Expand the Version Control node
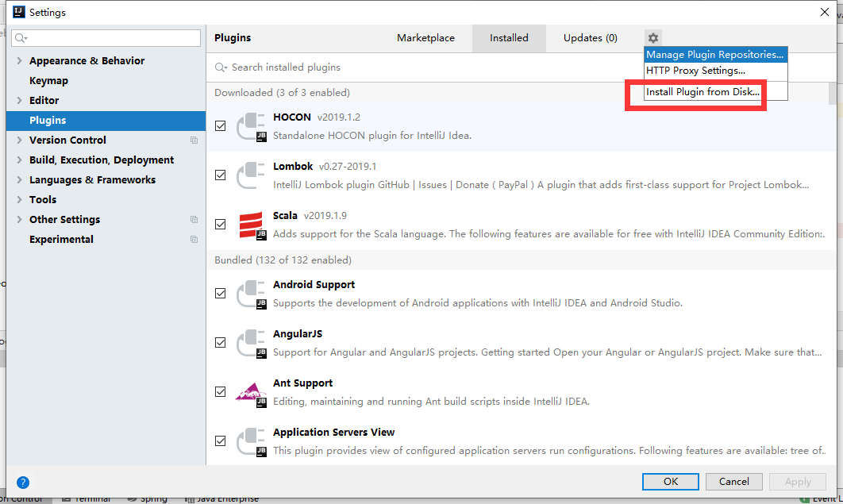843x504 pixels. [19, 140]
